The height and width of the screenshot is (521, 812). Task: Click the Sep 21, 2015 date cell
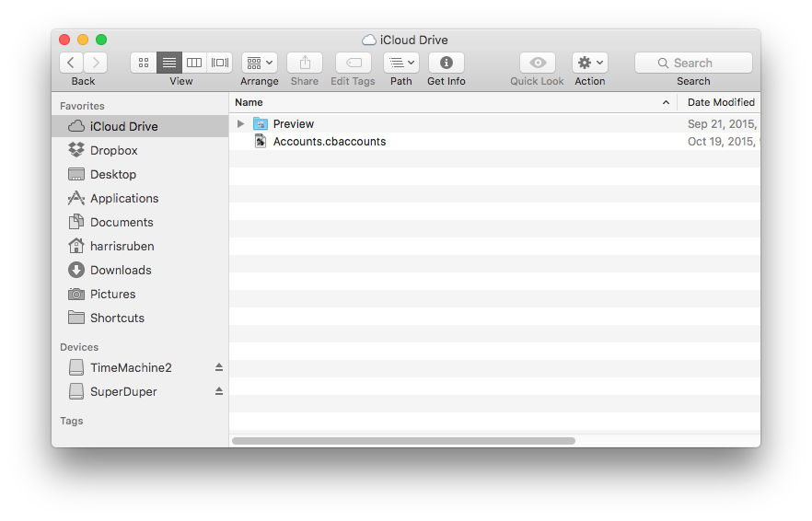tap(722, 123)
